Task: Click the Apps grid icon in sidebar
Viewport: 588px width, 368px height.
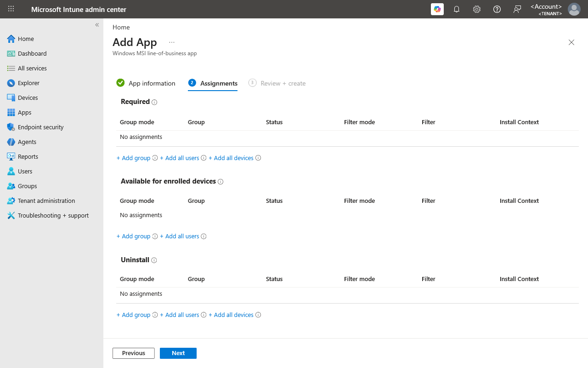Action: [11, 112]
